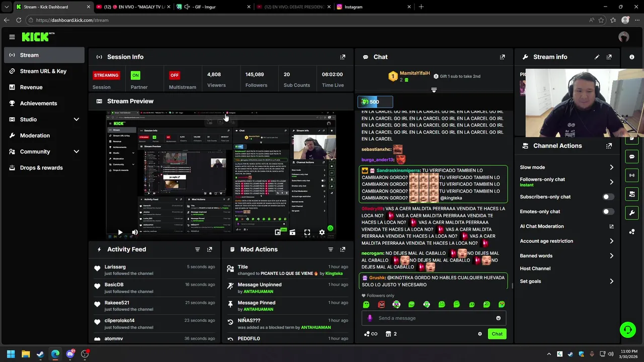Toggle channel actions camera rail icon

(x=632, y=194)
